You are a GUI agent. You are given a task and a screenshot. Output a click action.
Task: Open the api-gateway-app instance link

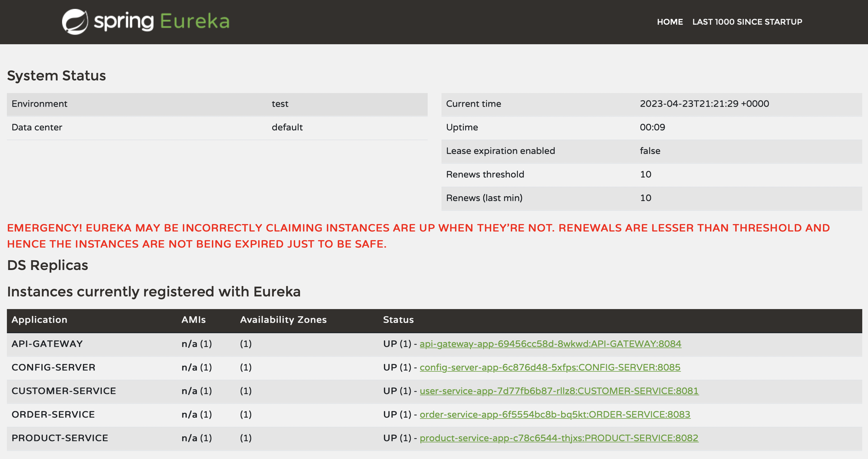pos(550,344)
